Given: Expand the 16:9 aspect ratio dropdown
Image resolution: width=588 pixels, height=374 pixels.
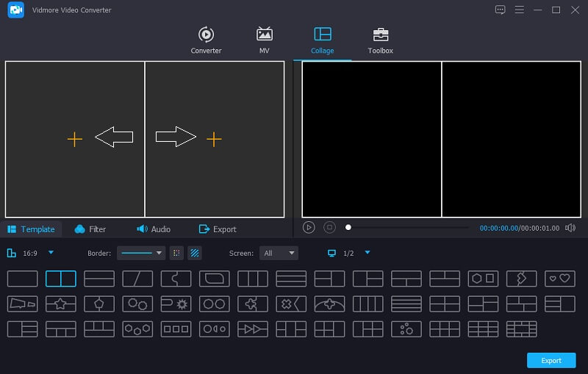Looking at the screenshot, I should click(x=51, y=253).
